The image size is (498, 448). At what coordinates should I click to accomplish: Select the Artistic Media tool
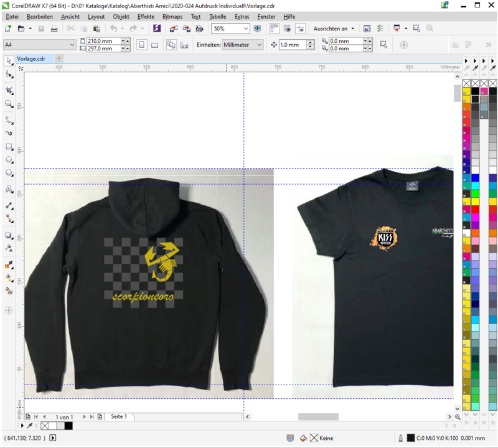[x=9, y=133]
